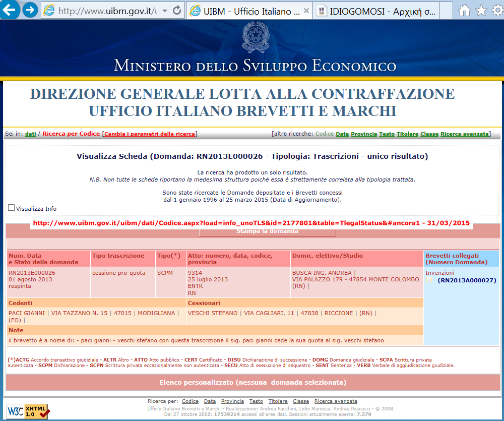Open Favorites with the star icon
The height and width of the screenshot is (421, 504).
pos(481,11)
